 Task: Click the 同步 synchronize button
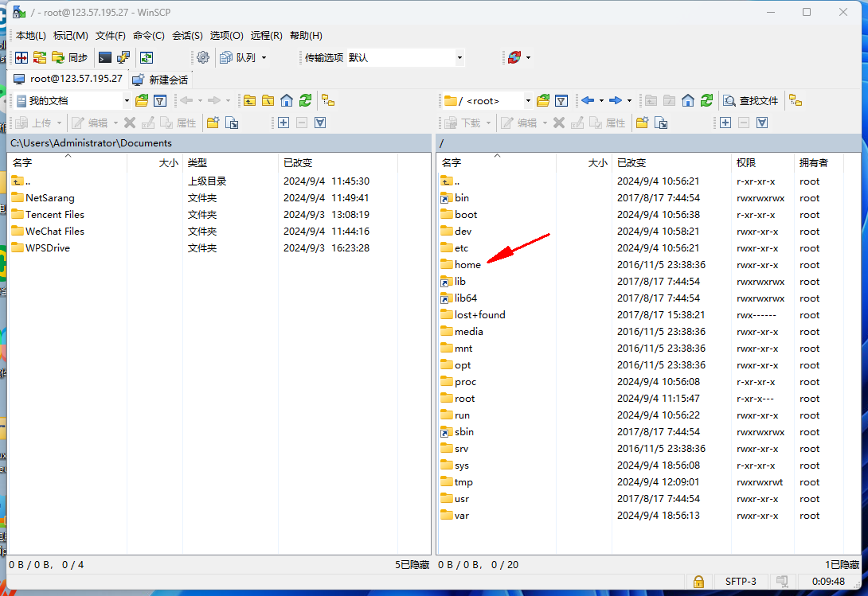[x=70, y=57]
